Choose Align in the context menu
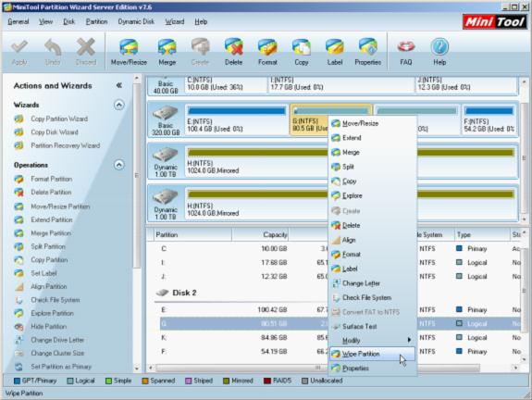This screenshot has width=532, height=400. point(372,240)
